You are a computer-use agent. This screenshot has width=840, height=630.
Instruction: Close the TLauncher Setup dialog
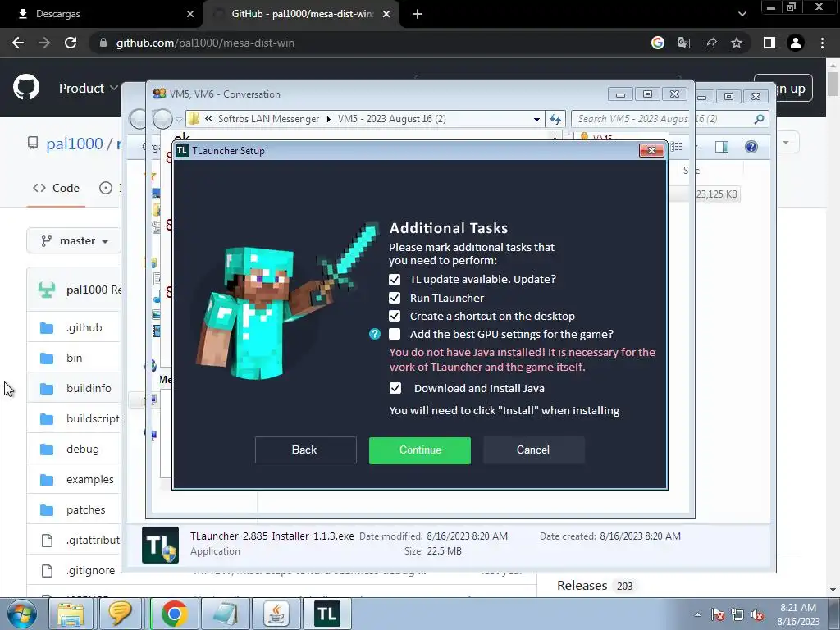[651, 151]
